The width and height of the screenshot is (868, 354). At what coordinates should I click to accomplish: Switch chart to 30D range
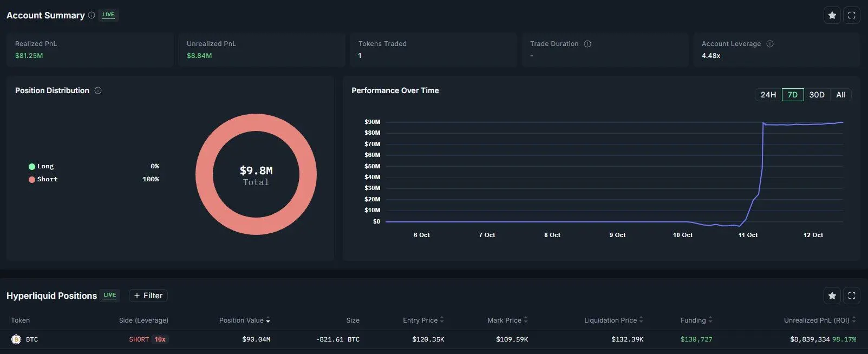point(817,95)
